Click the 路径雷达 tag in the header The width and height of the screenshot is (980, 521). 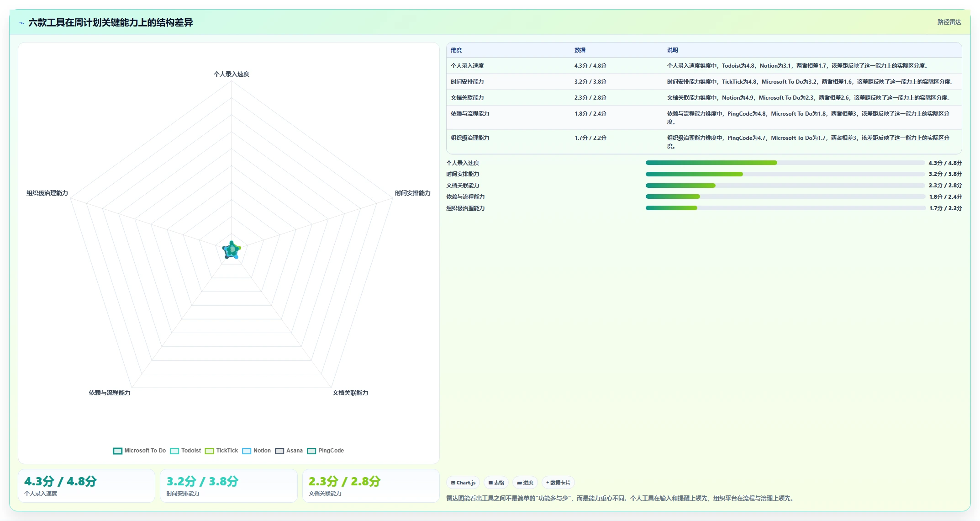click(949, 22)
